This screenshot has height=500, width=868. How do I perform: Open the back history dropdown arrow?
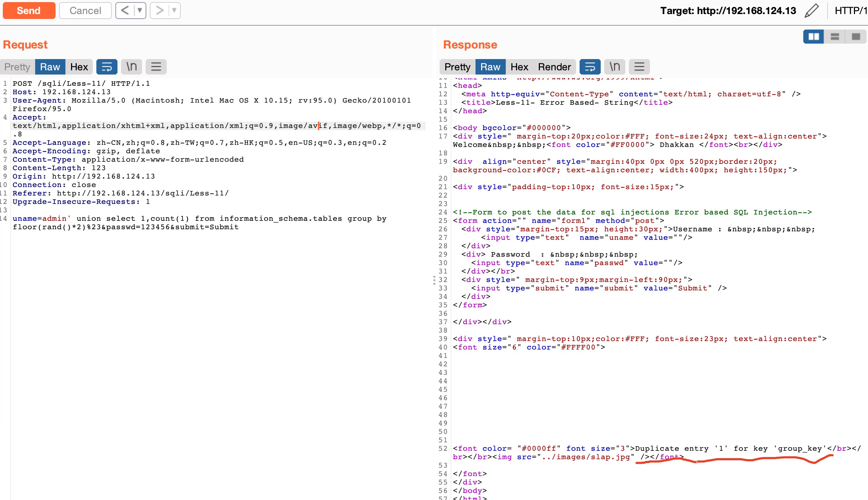point(140,11)
